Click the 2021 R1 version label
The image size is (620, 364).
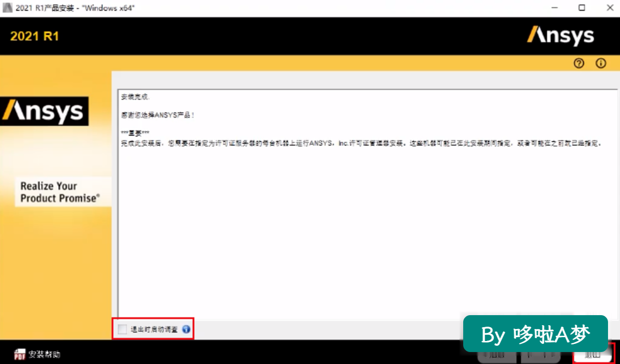(x=35, y=36)
